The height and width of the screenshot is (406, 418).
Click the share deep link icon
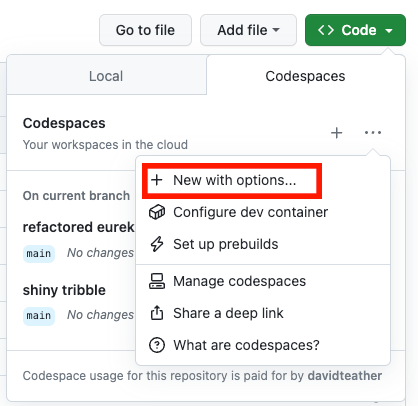[157, 313]
